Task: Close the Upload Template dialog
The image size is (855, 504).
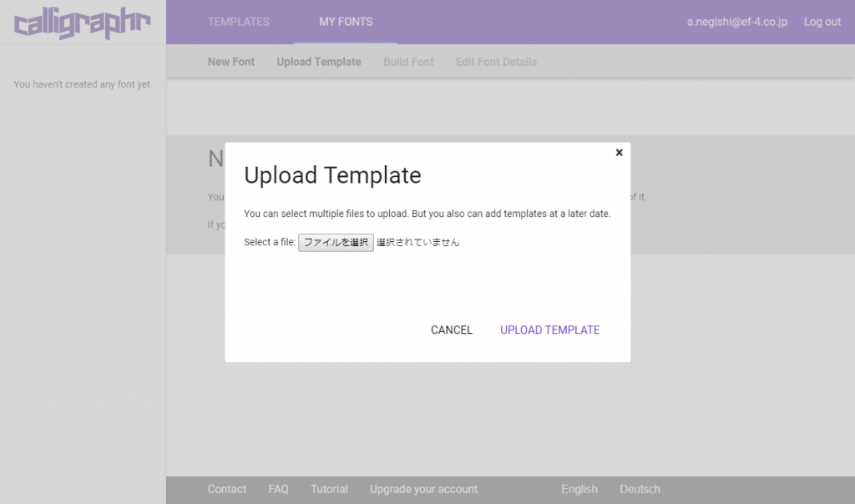Action: tap(619, 153)
